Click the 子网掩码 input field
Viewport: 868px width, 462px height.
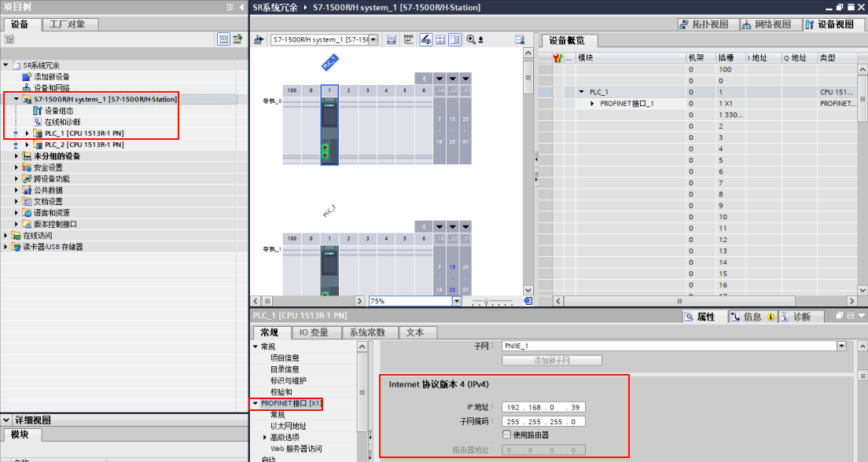[543, 422]
